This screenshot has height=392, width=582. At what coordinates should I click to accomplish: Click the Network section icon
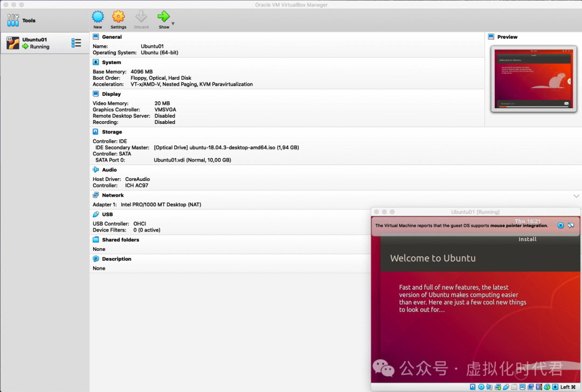tap(96, 195)
